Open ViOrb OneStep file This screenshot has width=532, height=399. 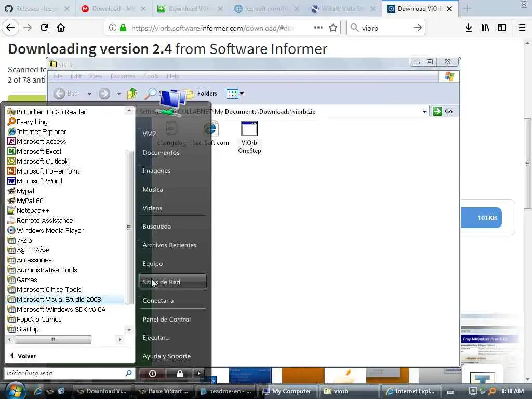[249, 137]
